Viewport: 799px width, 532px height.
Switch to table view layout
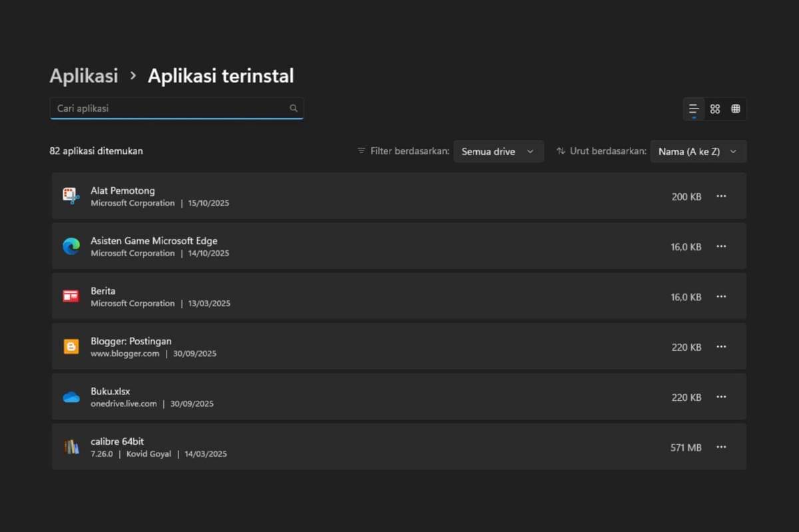736,109
